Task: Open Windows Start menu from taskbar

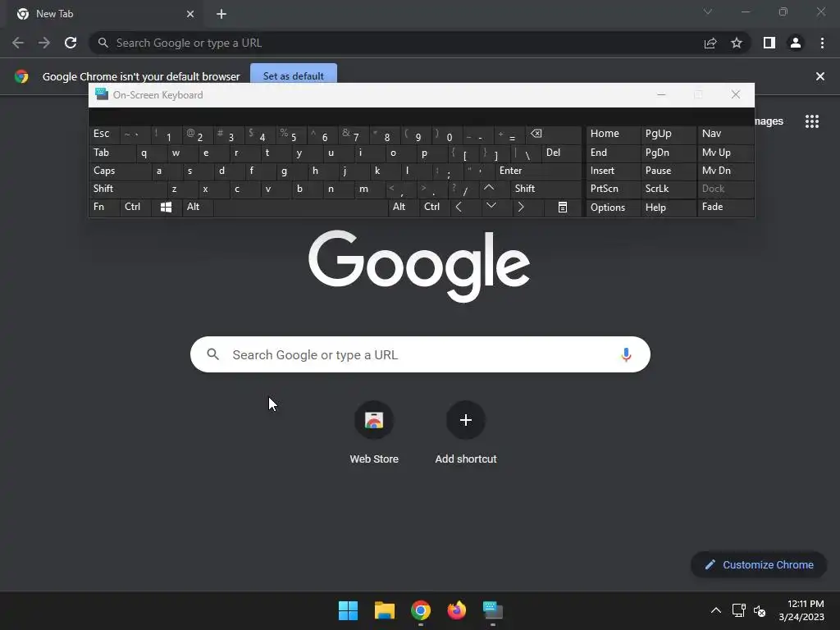Action: 348,610
